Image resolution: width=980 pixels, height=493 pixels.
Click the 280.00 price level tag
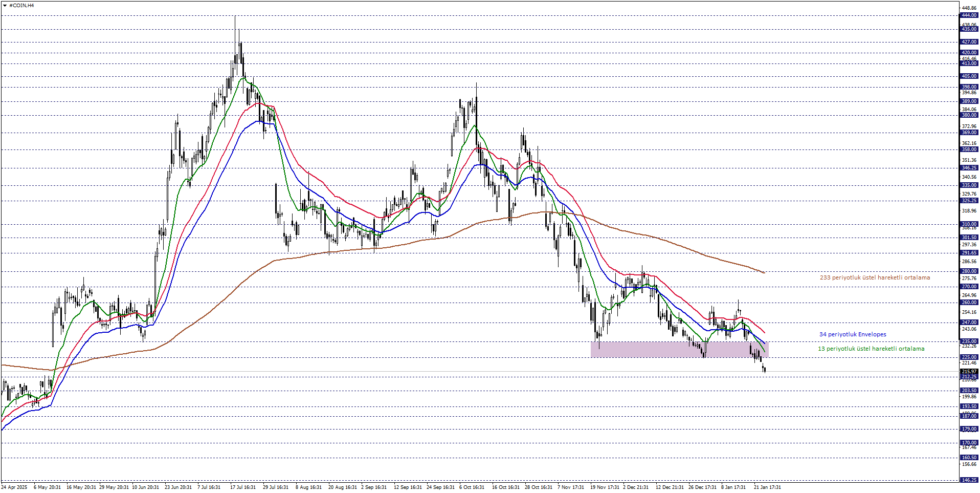pos(969,271)
